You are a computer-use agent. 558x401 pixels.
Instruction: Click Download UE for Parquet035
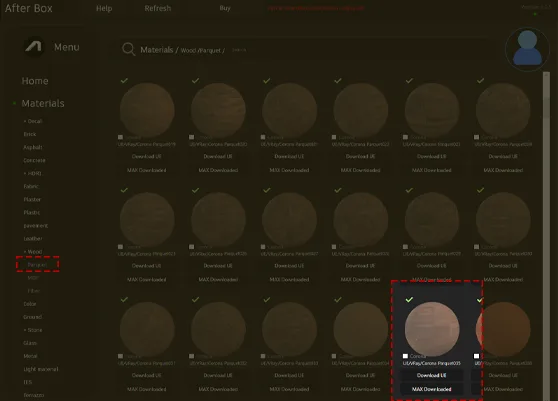coord(432,375)
